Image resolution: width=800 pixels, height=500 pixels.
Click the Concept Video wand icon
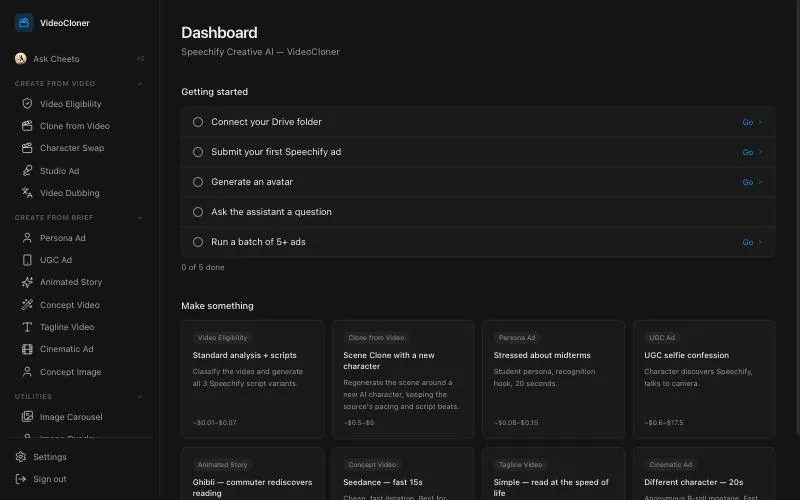[27, 305]
